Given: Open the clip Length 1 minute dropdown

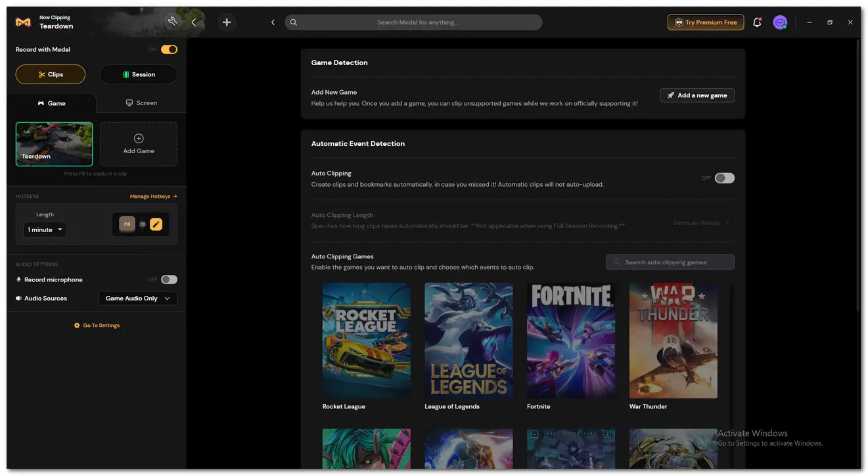Looking at the screenshot, I should click(45, 229).
